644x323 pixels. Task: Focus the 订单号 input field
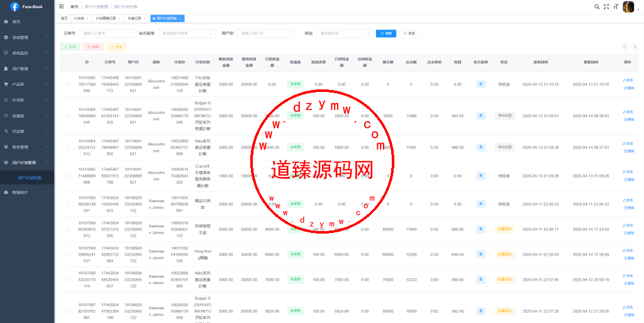(x=107, y=33)
